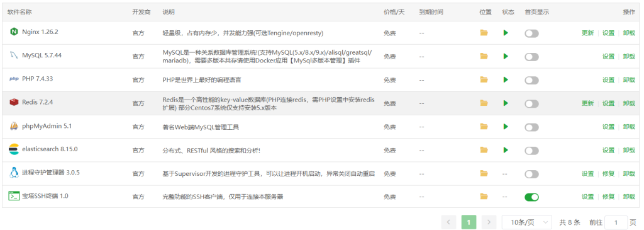
Task: Click the red Redis icon
Action: click(x=14, y=102)
